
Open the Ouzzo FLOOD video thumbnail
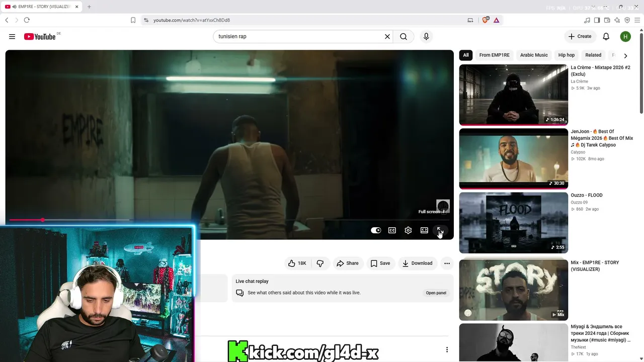click(x=513, y=223)
